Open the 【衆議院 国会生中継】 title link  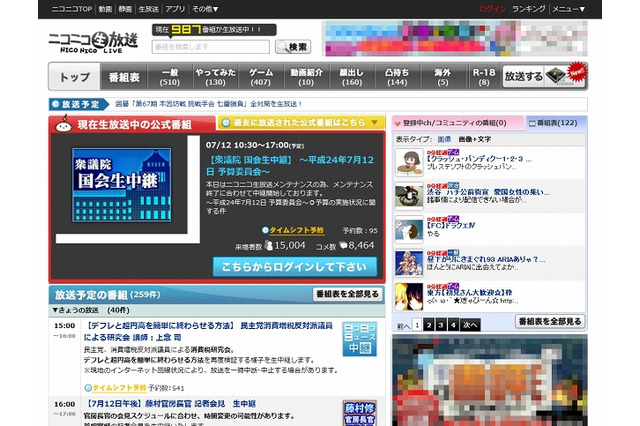coord(289,165)
